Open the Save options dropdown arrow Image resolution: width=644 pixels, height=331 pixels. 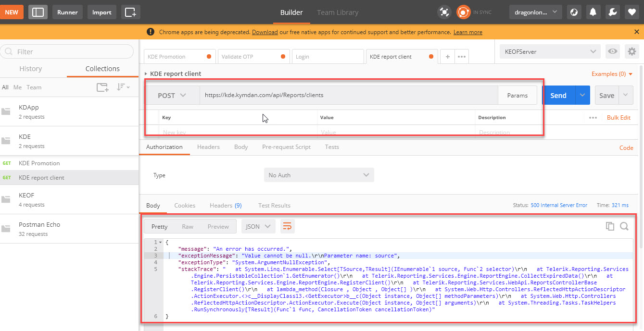[x=626, y=96]
